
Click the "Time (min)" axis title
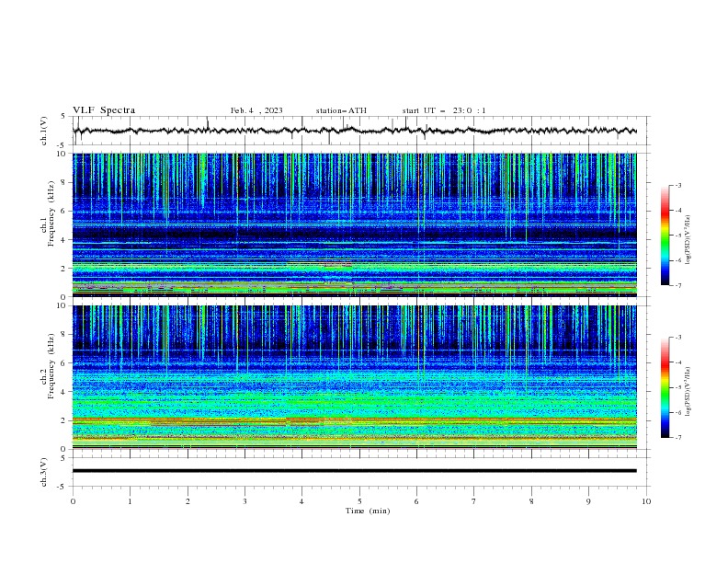tap(368, 511)
